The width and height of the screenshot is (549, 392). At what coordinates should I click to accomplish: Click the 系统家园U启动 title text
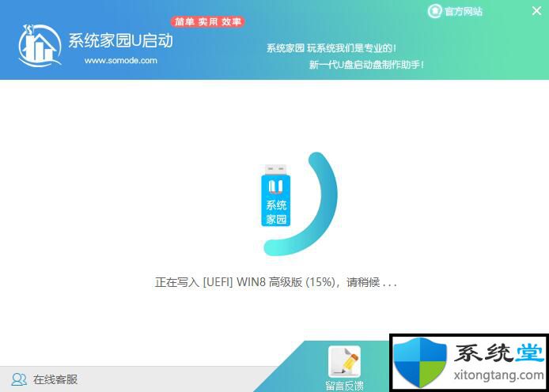(122, 40)
